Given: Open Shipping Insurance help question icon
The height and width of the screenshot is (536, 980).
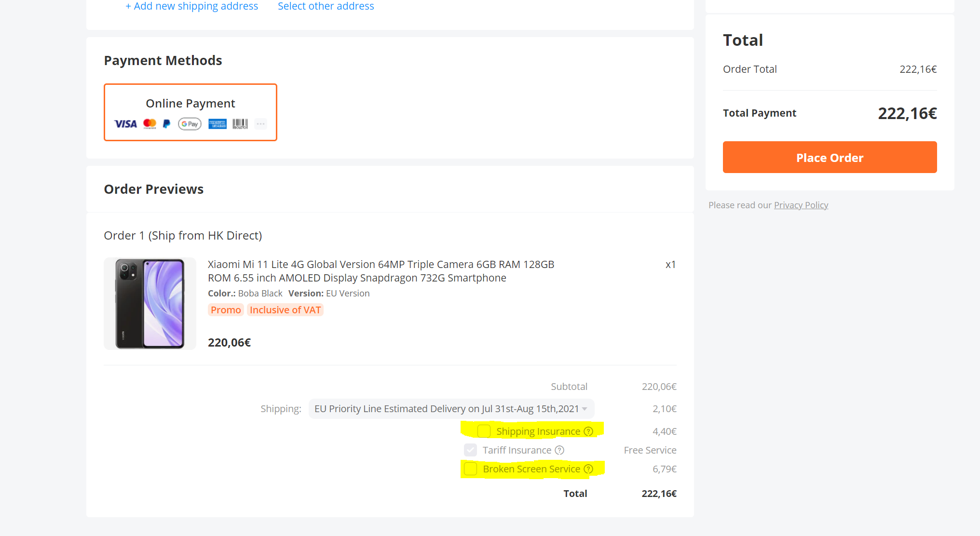Looking at the screenshot, I should [588, 431].
